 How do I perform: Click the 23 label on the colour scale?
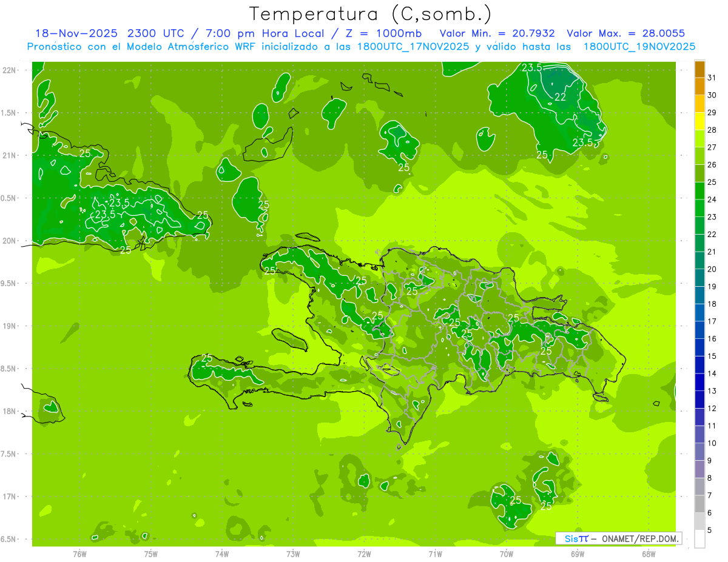click(712, 217)
